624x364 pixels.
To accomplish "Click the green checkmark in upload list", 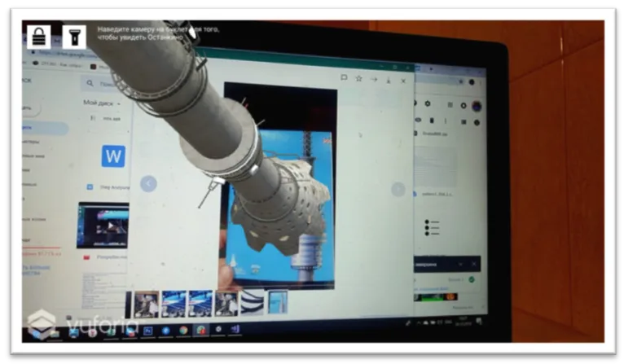I will click(472, 279).
